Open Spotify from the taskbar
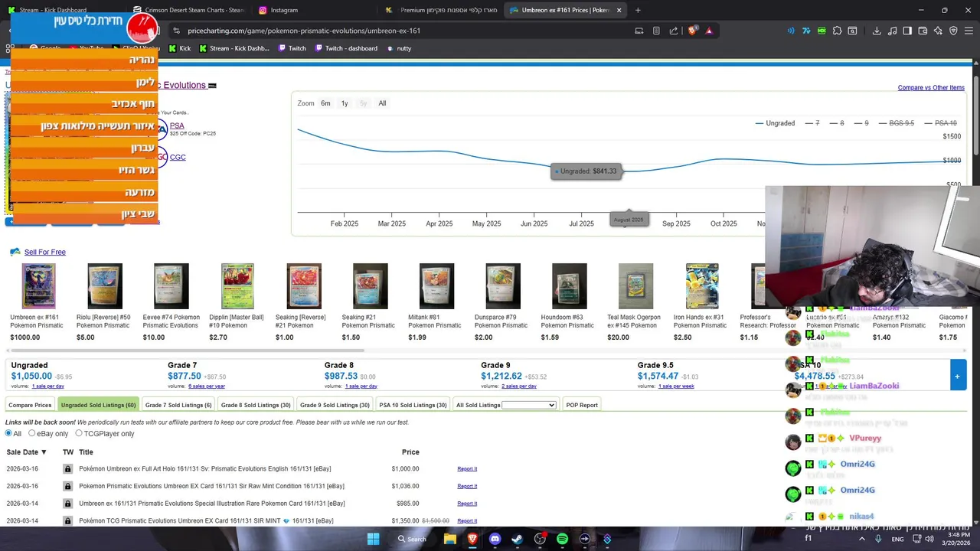Viewport: 980px width, 551px height. pyautogui.click(x=563, y=539)
